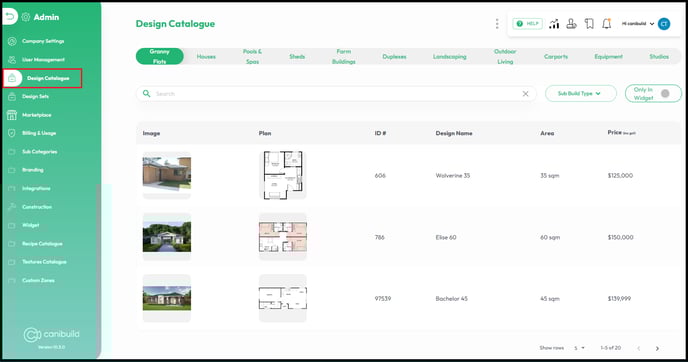Open Company Settings in sidebar
This screenshot has height=362, width=688.
point(43,41)
